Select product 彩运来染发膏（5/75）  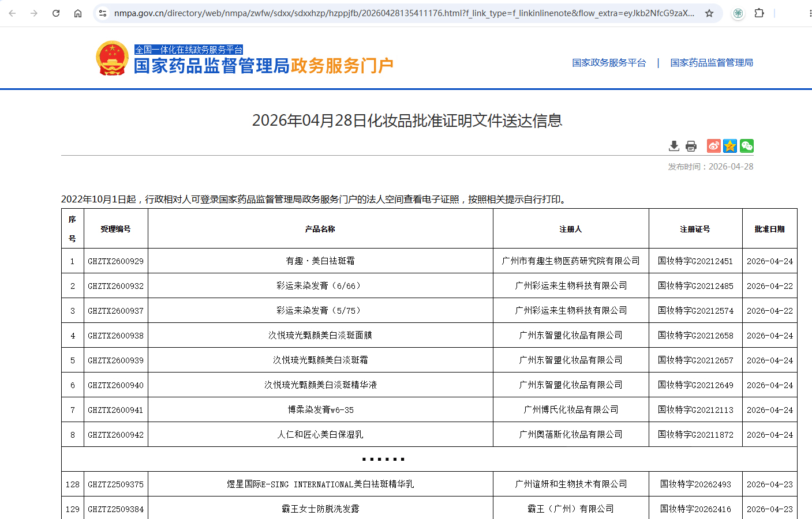[320, 311]
